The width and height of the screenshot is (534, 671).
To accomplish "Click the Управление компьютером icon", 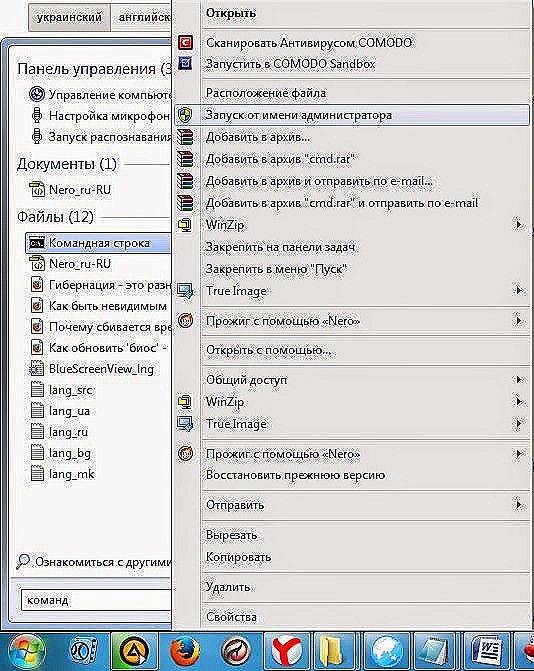I will (37, 94).
